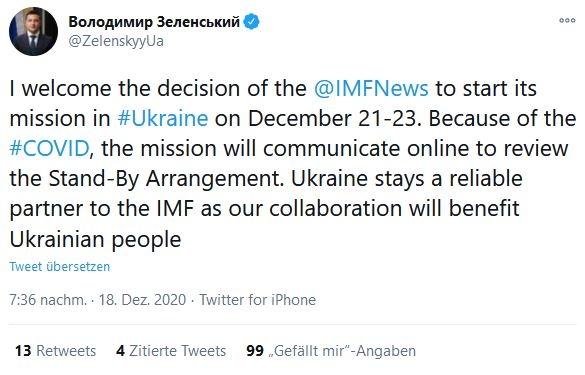Viewport: 585px width, 375px height.
Task: Open profile via name Володимир Зеленський
Action: click(154, 22)
